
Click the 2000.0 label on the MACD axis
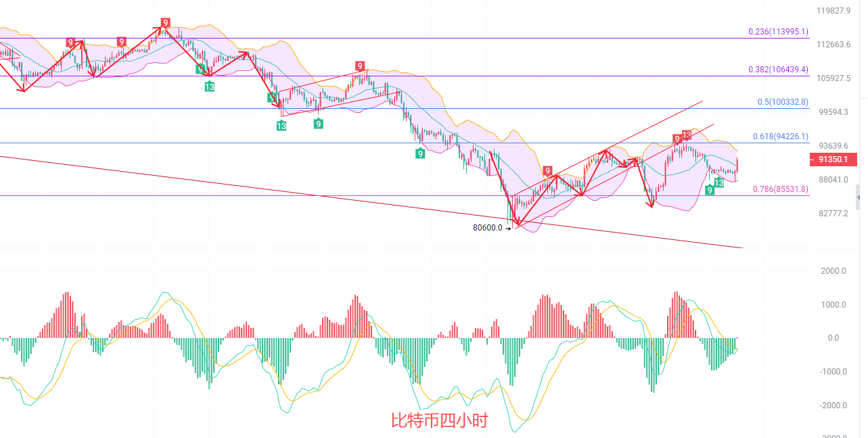pyautogui.click(x=833, y=271)
